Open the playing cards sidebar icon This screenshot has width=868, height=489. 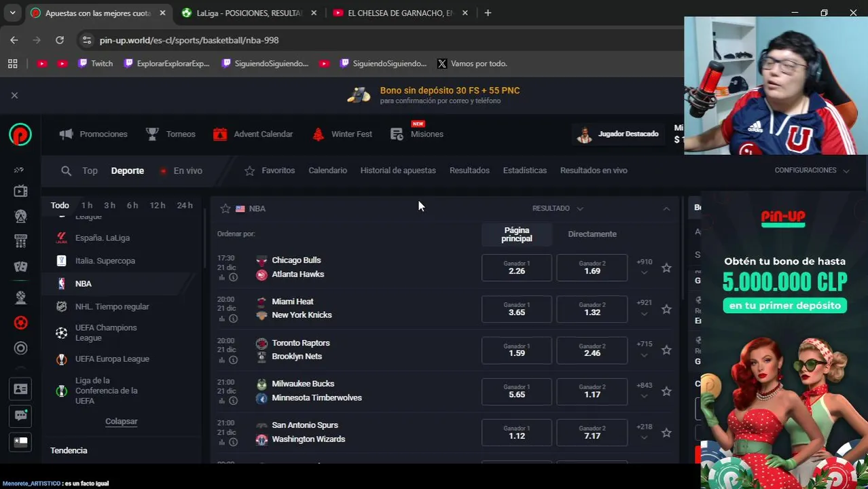click(x=20, y=267)
